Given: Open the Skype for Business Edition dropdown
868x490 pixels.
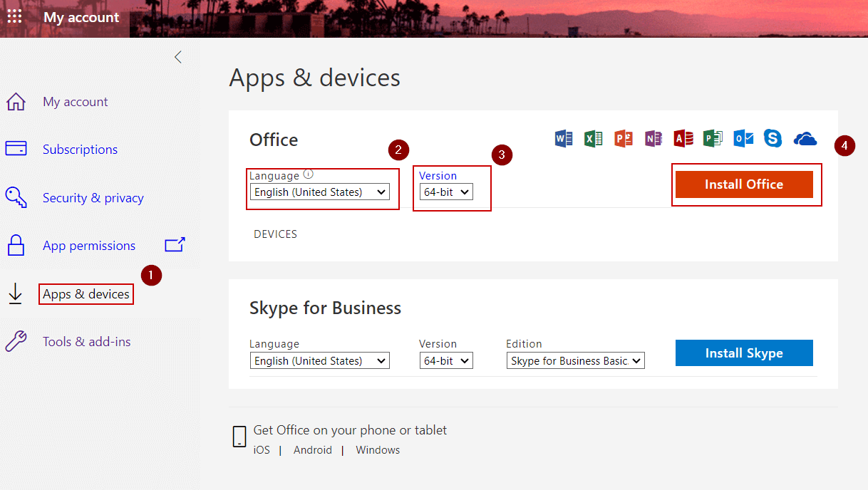Looking at the screenshot, I should point(575,360).
